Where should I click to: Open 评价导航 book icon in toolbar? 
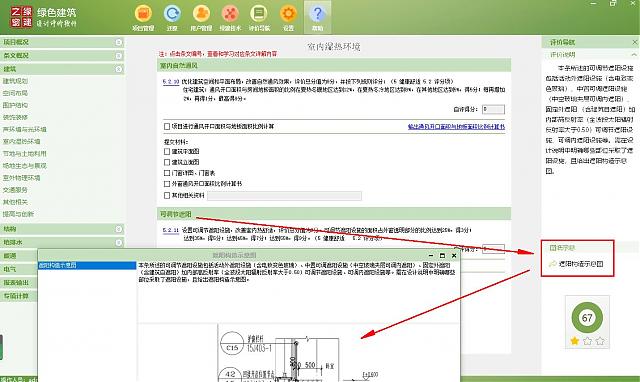pos(259,13)
